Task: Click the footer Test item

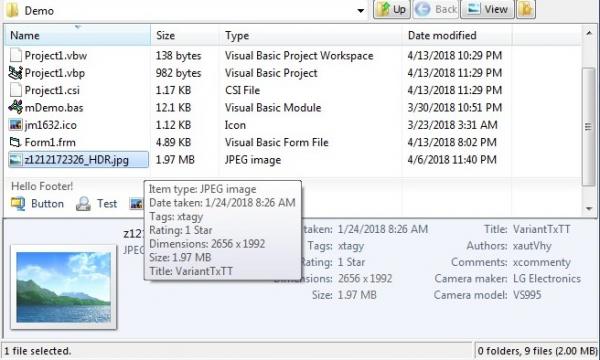Action: 96,204
